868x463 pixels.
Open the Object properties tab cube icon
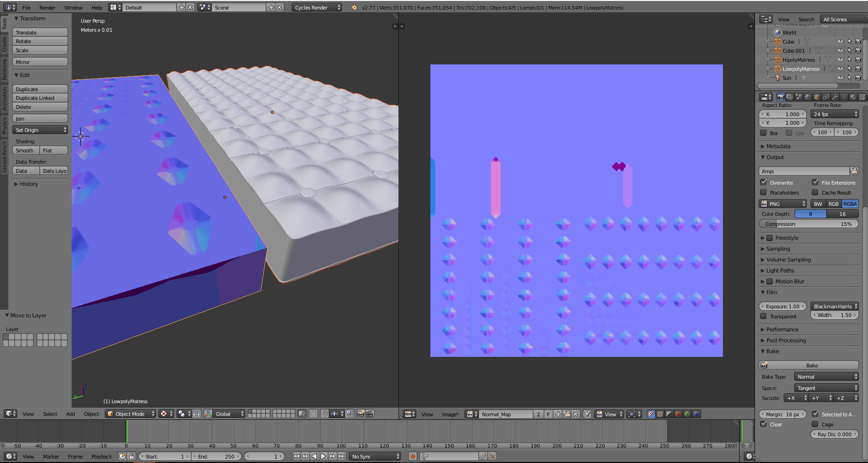817,97
